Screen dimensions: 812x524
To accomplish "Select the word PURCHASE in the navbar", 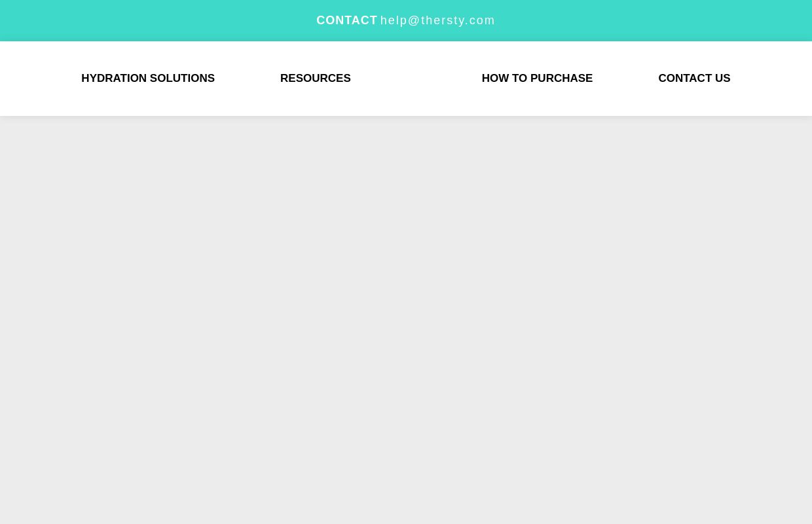I will [x=561, y=79].
